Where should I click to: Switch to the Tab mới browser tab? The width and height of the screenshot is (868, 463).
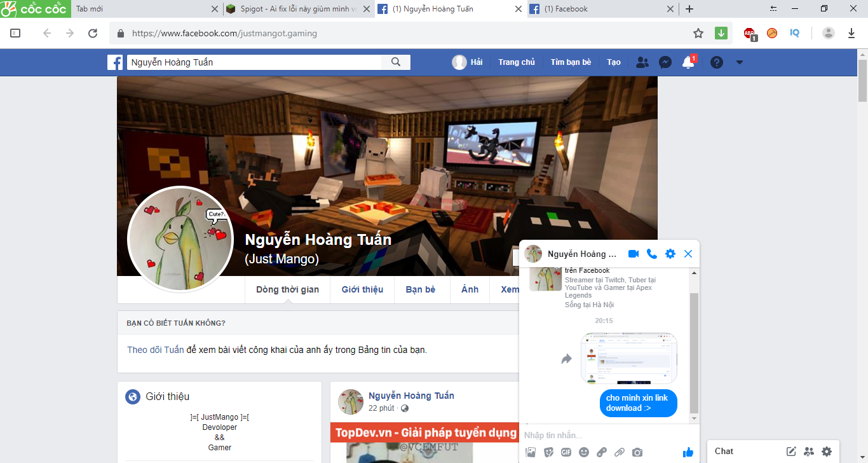pyautogui.click(x=147, y=9)
